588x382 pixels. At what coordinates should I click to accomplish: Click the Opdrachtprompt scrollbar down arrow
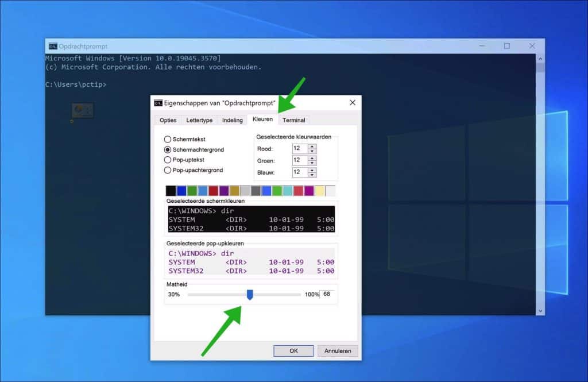[x=540, y=311]
